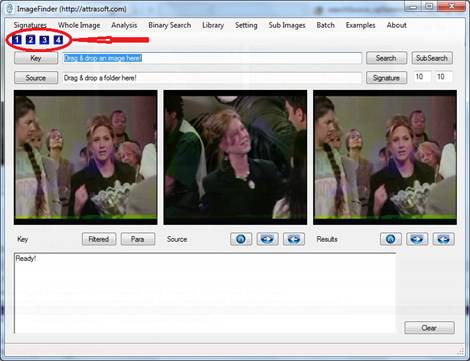Open the Examples menu

[x=360, y=25]
